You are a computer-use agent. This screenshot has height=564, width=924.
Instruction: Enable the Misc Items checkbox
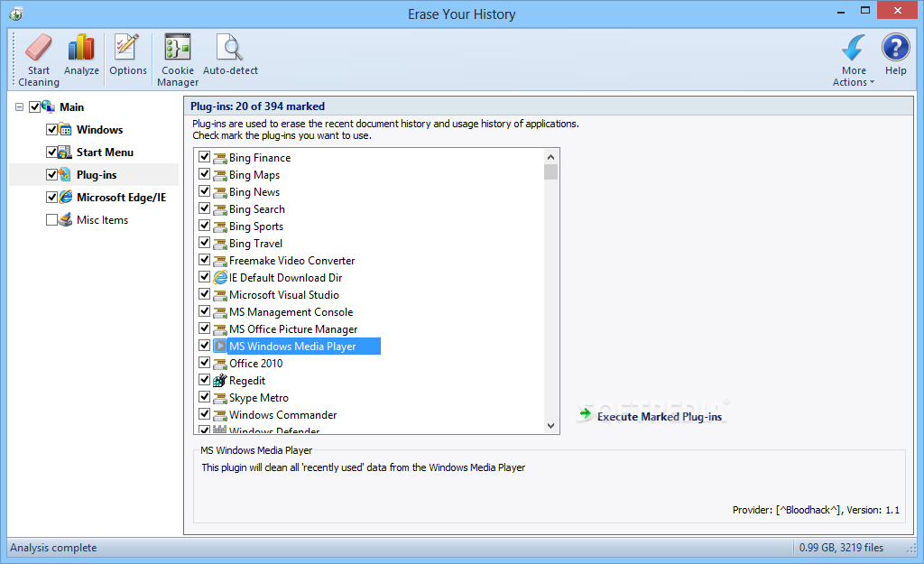point(51,220)
